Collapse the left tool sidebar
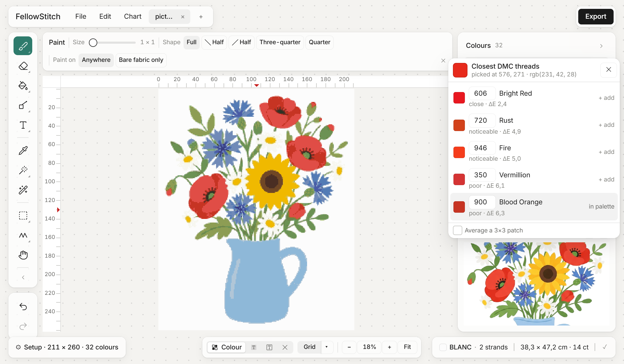This screenshot has height=364, width=624. coord(23,277)
